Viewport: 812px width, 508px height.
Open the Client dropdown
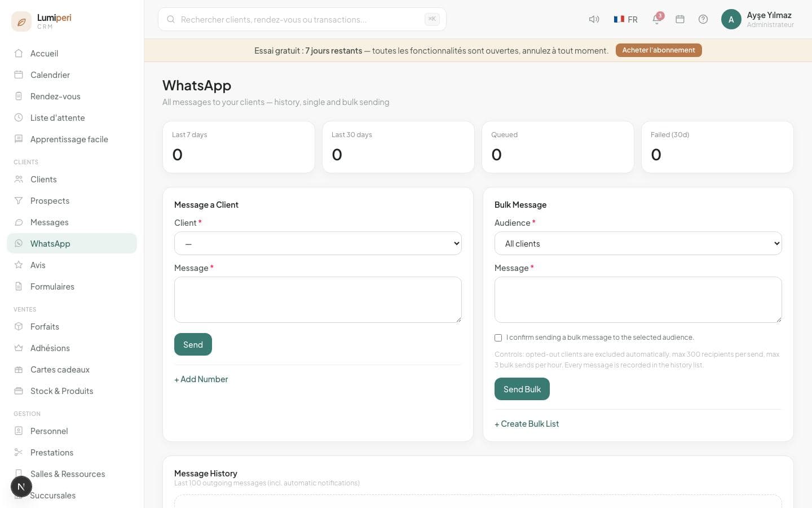[318, 243]
